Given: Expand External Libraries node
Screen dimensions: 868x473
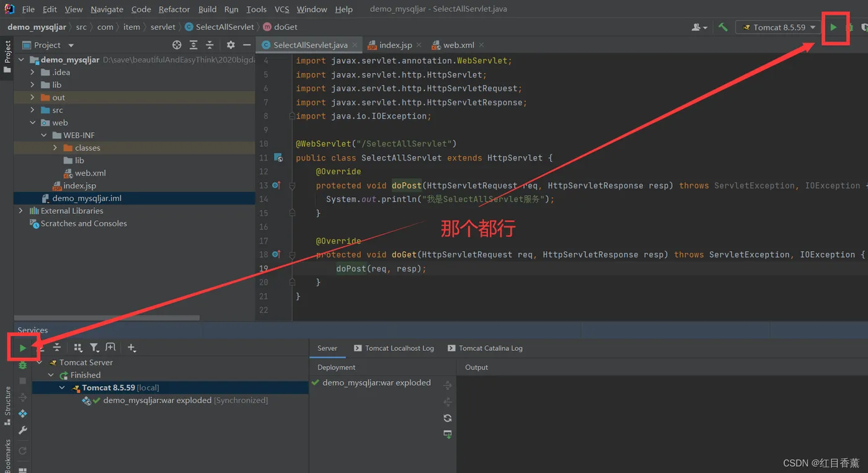Looking at the screenshot, I should pos(21,211).
